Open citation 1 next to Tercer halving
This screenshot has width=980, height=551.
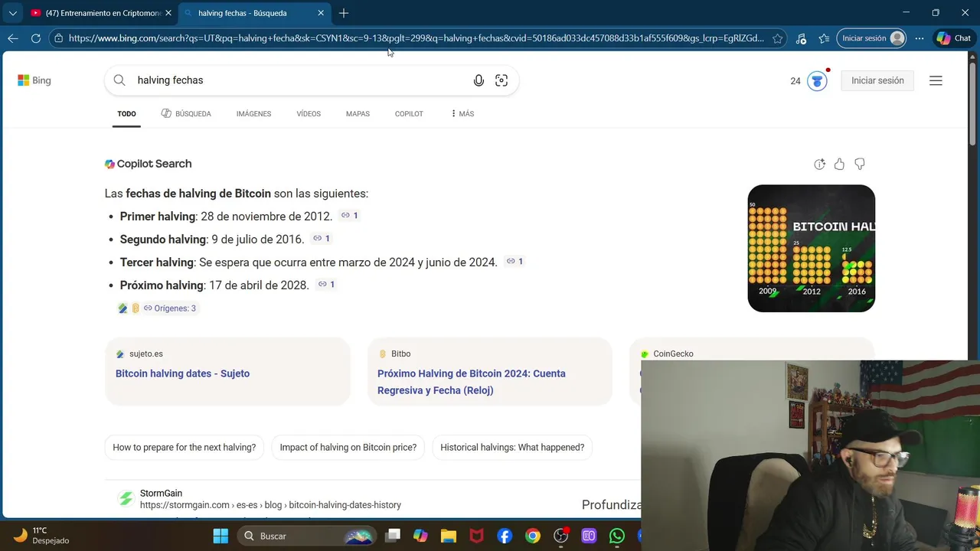[514, 262]
